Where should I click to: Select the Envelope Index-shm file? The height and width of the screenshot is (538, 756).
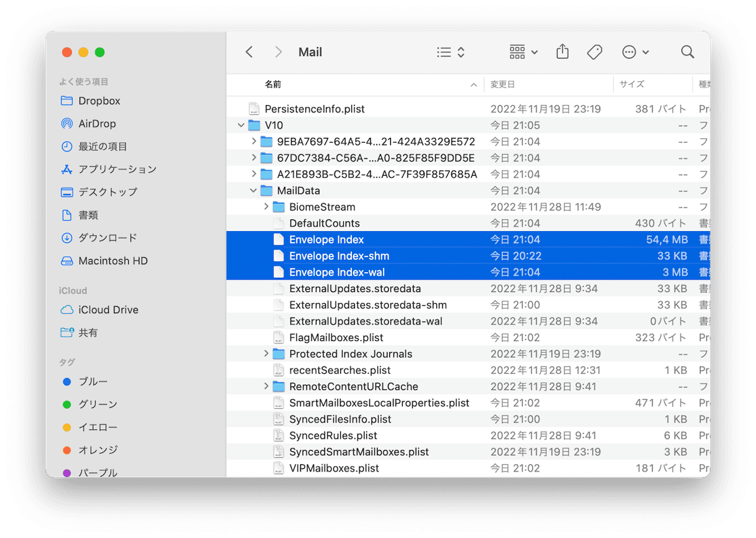[339, 256]
